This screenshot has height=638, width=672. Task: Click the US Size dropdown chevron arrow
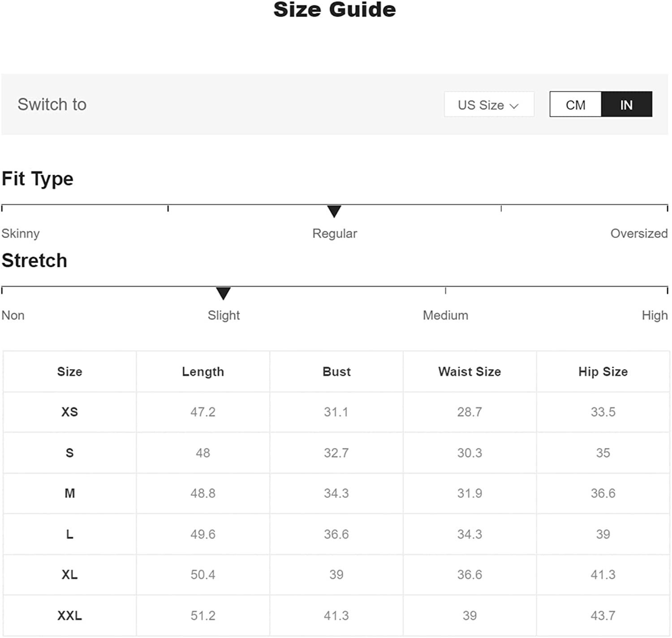click(x=514, y=106)
